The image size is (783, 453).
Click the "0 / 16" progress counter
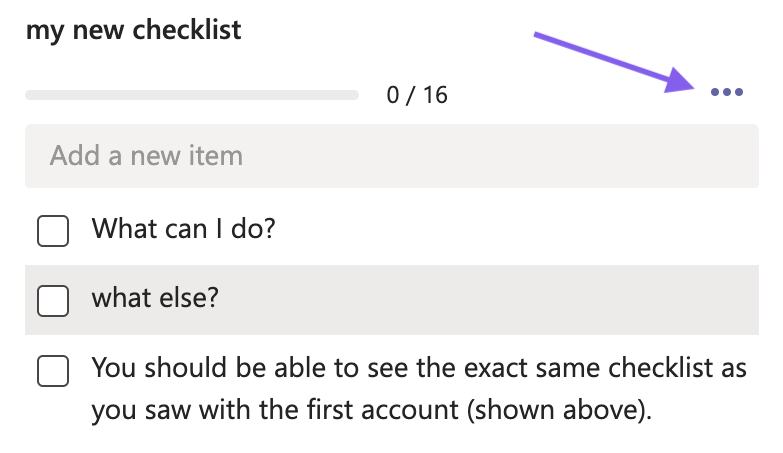coord(418,96)
